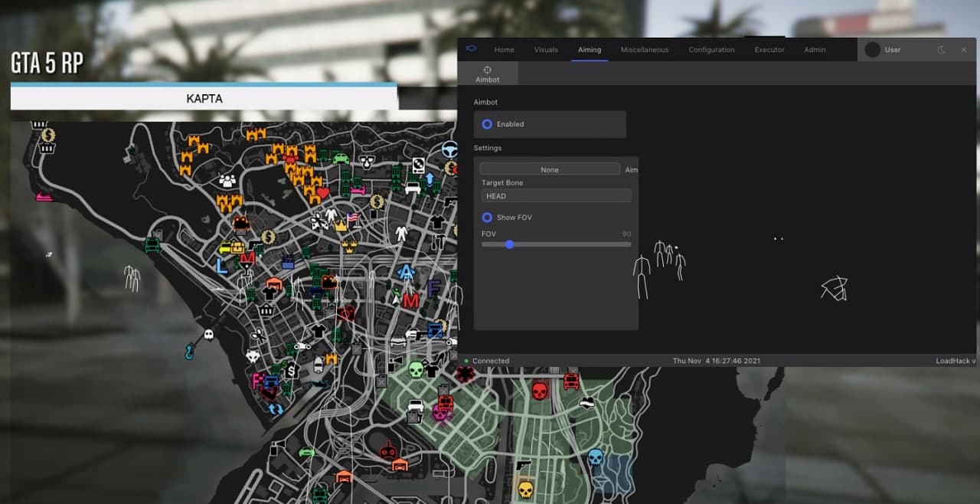Select the scissors barber map icon
This screenshot has height=504, width=980.
[259, 335]
